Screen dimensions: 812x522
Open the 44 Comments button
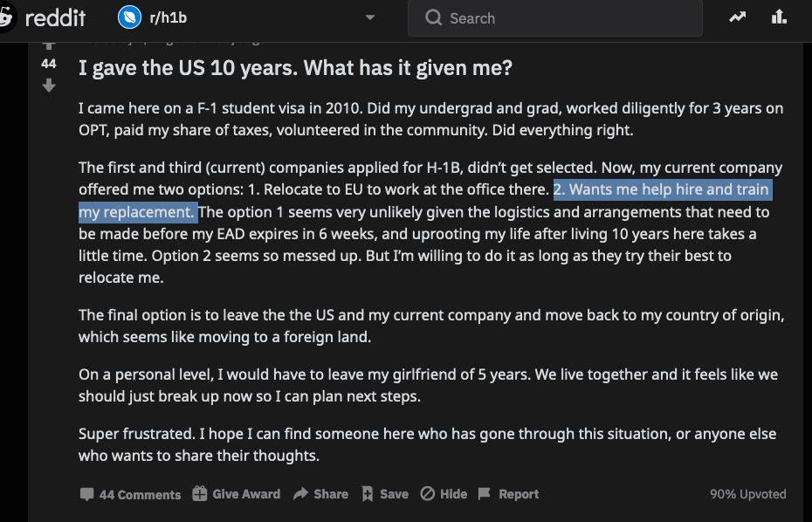click(131, 494)
